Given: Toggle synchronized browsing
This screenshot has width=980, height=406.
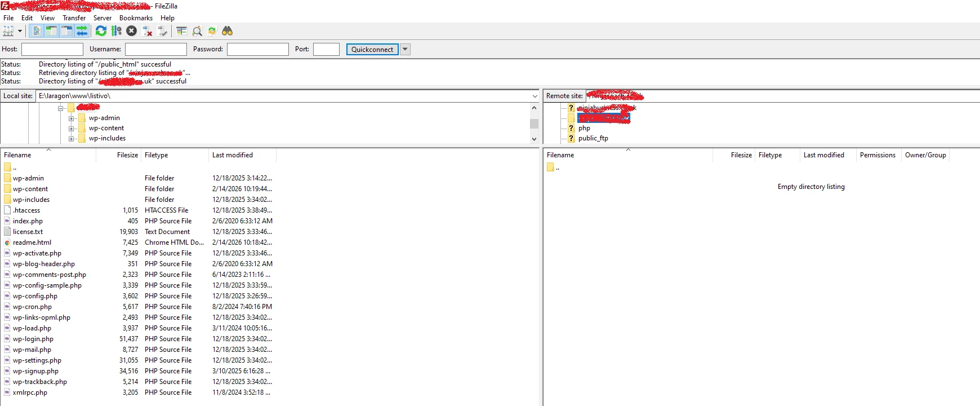Looking at the screenshot, I should coord(212,31).
